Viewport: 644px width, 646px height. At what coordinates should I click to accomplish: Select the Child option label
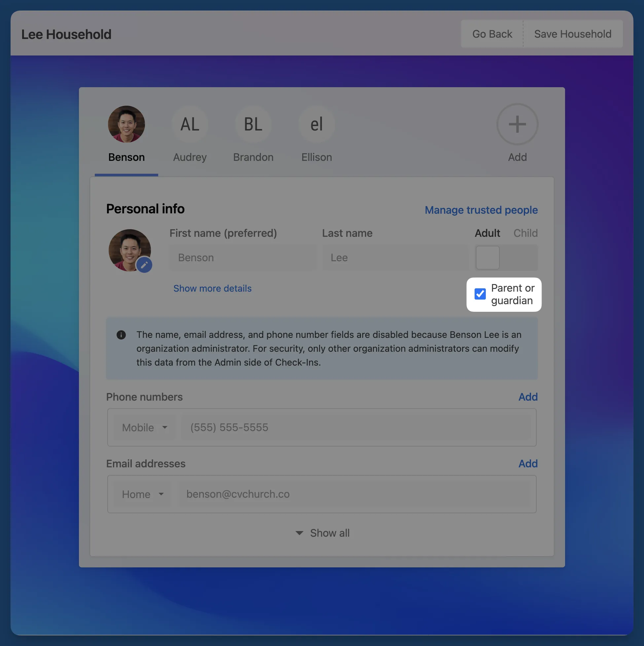[x=525, y=233]
